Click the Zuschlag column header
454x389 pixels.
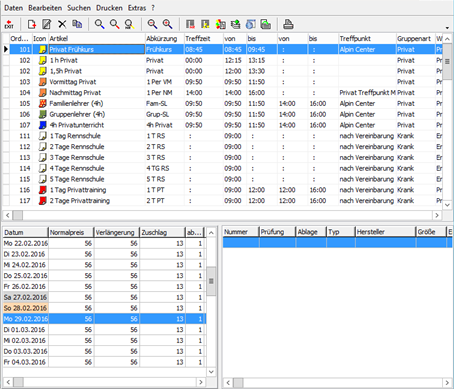(162, 232)
